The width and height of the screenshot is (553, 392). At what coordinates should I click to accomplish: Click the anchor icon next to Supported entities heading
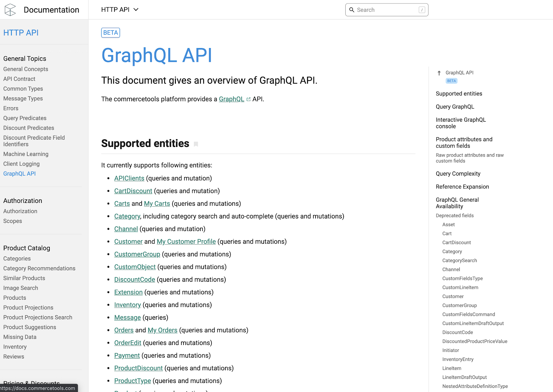pyautogui.click(x=196, y=144)
